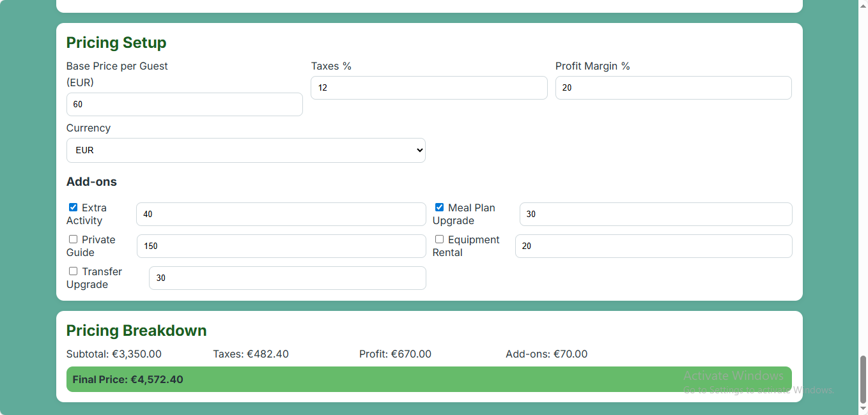Select the Profit Margin % input

pos(673,88)
